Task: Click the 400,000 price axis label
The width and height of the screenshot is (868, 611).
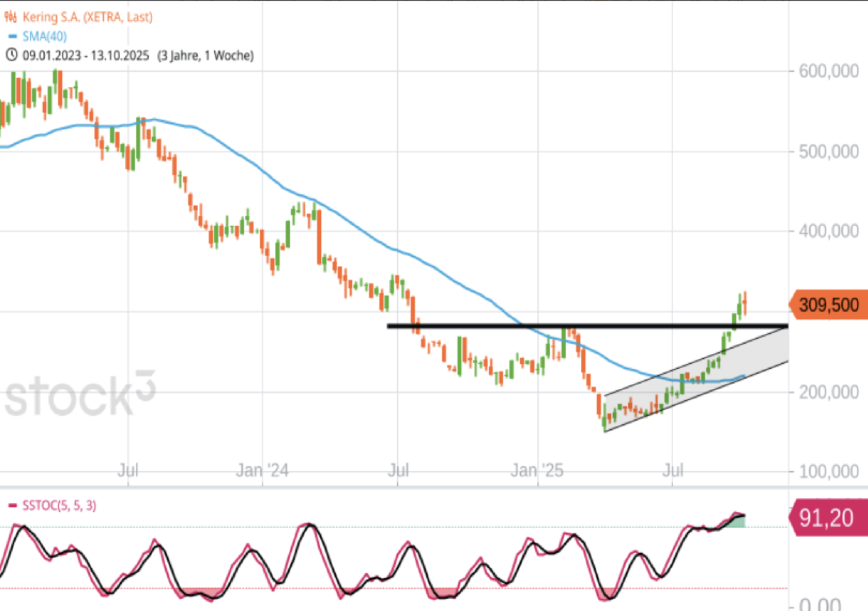Action: point(828,231)
